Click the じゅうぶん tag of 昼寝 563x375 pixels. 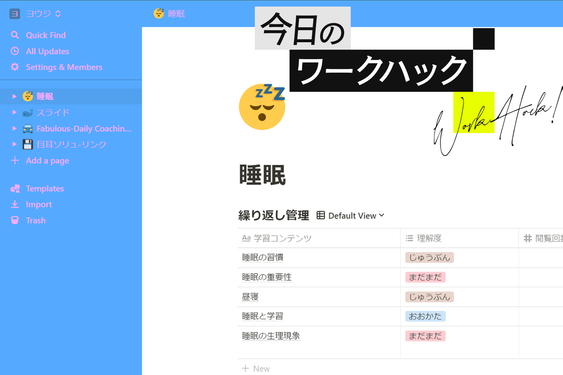coord(429,297)
